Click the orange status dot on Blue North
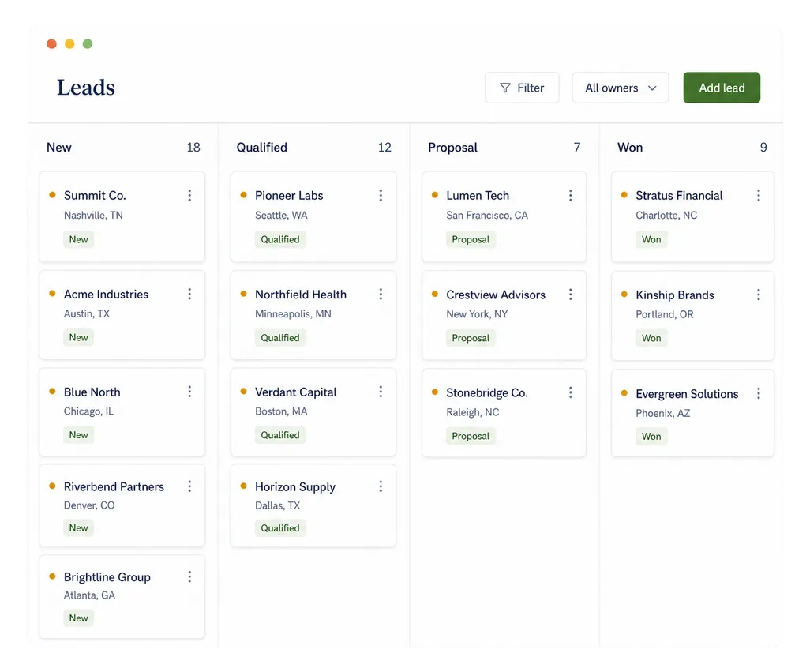810x672 pixels. point(52,392)
